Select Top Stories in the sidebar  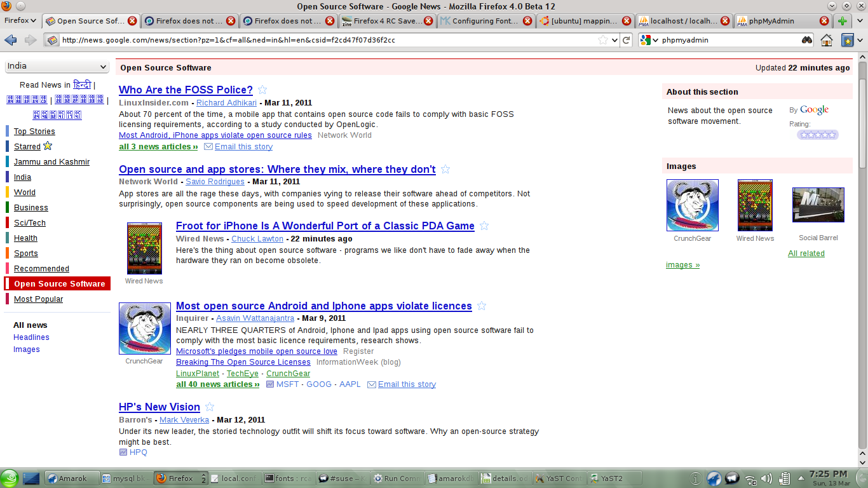(x=34, y=132)
